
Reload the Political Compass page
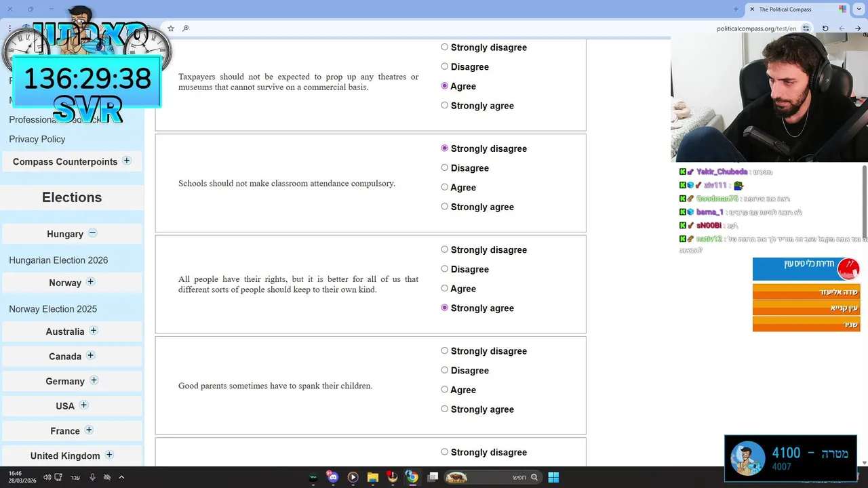pos(825,28)
